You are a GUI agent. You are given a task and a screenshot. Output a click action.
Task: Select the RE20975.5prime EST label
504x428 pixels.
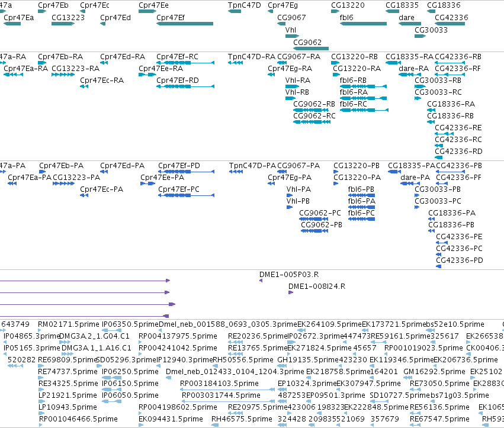pos(258,407)
